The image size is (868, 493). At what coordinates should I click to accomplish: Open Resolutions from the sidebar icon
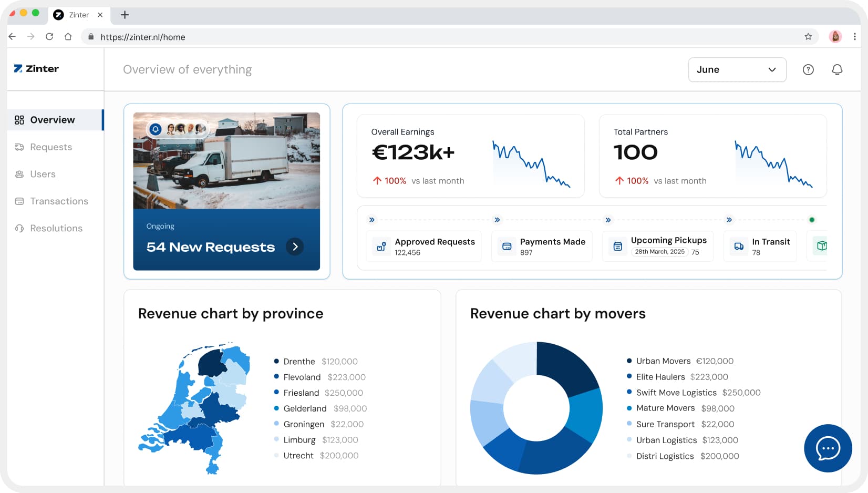[x=19, y=228]
